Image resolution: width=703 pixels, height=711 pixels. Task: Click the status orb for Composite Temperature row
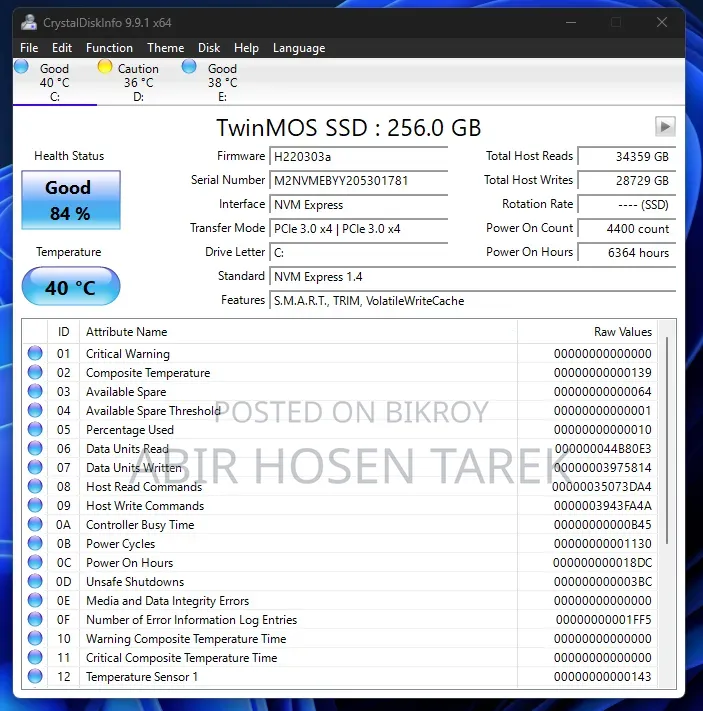(35, 372)
